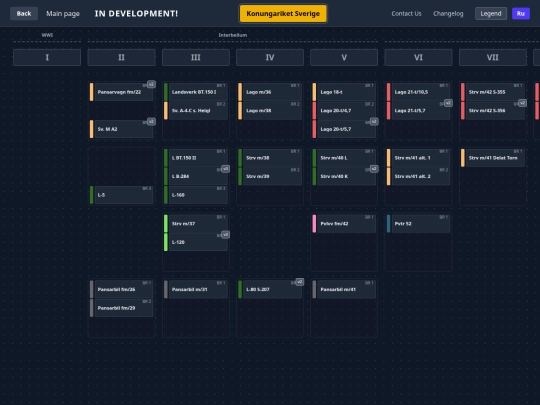Open the Changelog link

(x=448, y=13)
